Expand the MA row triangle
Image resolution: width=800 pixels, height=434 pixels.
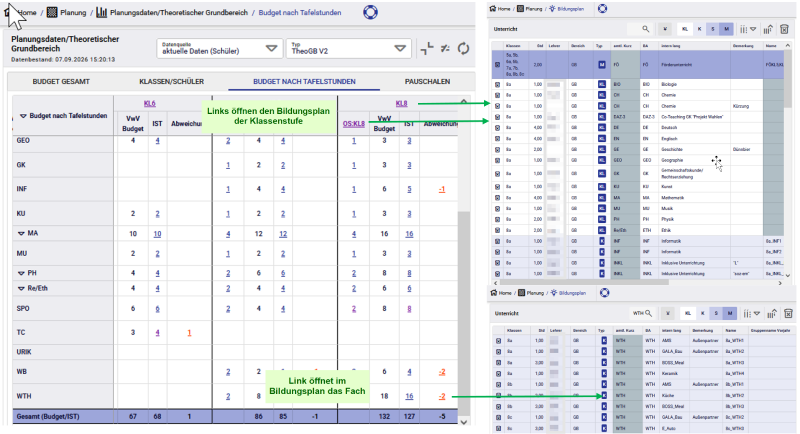click(x=21, y=233)
